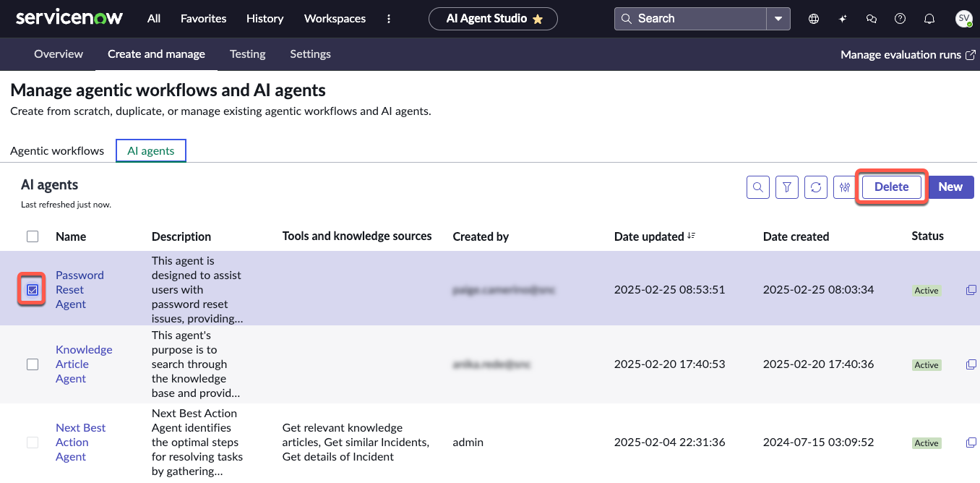The width and height of the screenshot is (980, 483).
Task: Open the list filter funnel icon
Action: (787, 187)
